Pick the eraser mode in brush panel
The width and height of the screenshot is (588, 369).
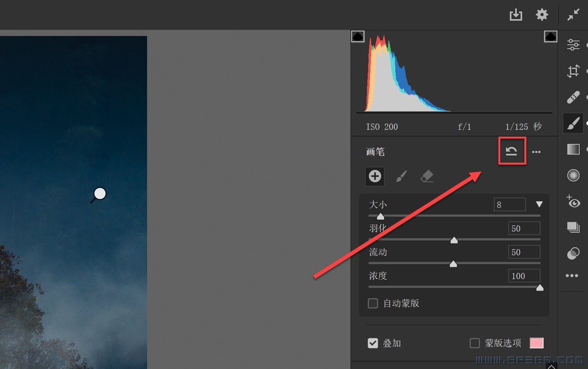click(x=427, y=176)
